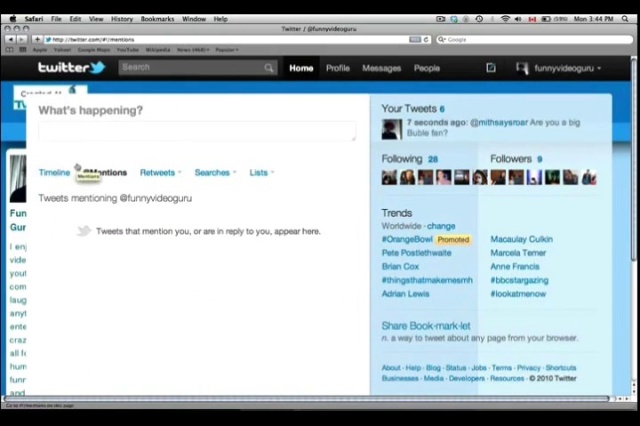Open the YouTube bookmark
This screenshot has width=640, height=426.
coord(128,50)
